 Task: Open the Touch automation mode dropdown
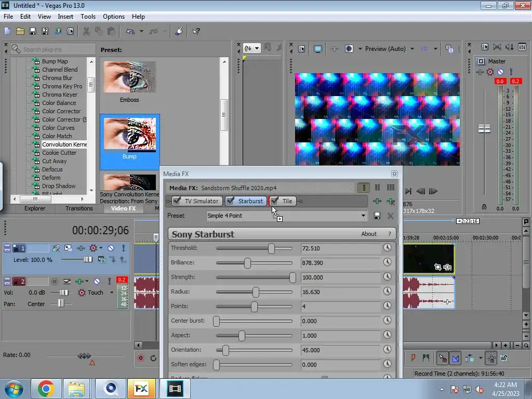[112, 292]
